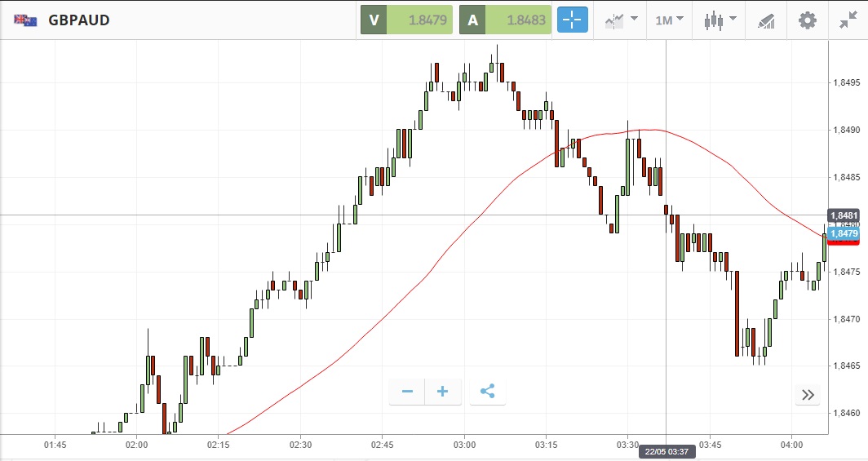Click the 22/05 03:37 crosshair time label

(x=666, y=450)
